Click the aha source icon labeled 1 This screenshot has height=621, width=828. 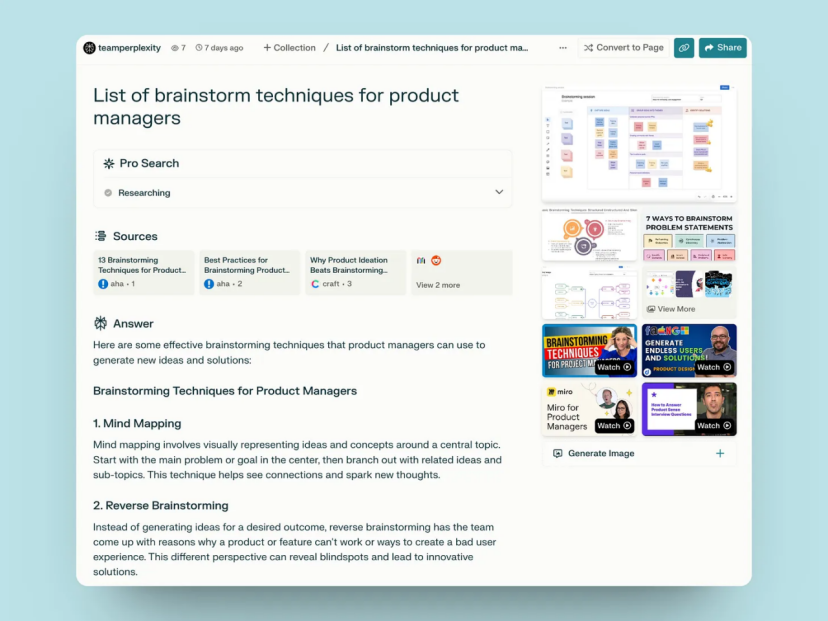coord(103,284)
